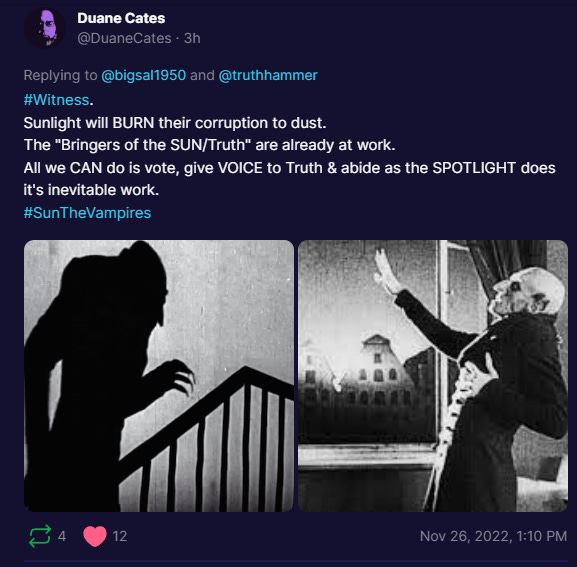Image resolution: width=577 pixels, height=567 pixels.
Task: Open the vampire shadow staircase image
Action: point(159,376)
